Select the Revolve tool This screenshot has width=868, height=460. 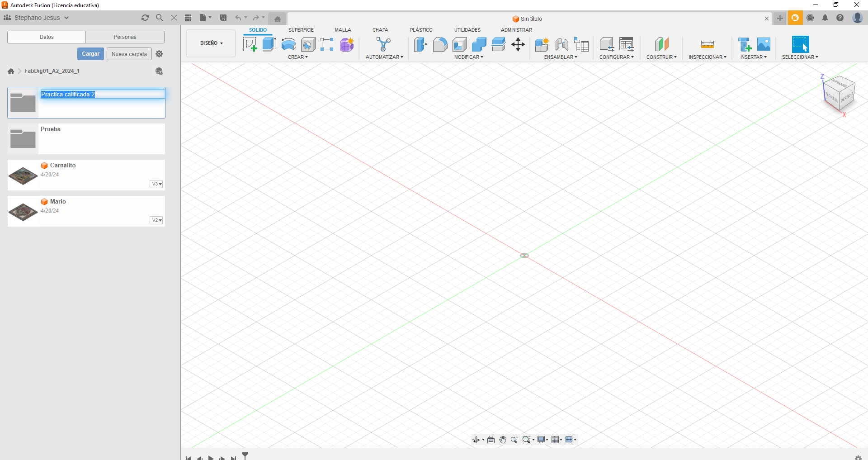coord(289,44)
